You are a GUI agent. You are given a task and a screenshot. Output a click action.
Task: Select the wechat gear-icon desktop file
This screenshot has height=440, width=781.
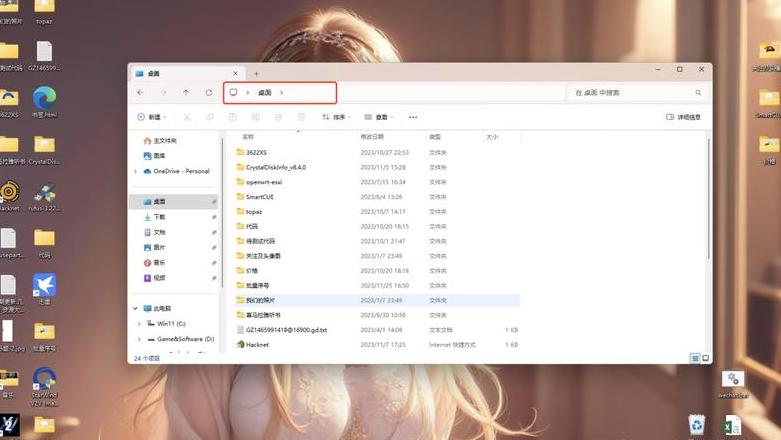pos(733,385)
